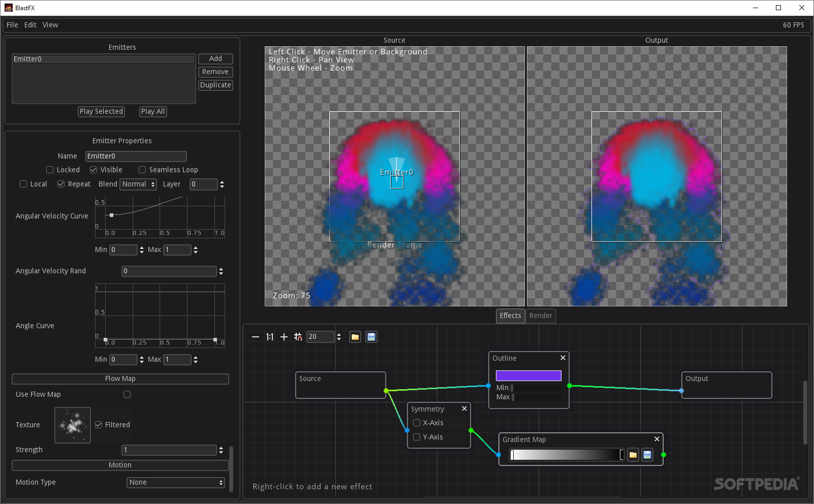Select the Emitter0 emitter in the Source viewport
The width and height of the screenshot is (814, 504).
point(397,182)
